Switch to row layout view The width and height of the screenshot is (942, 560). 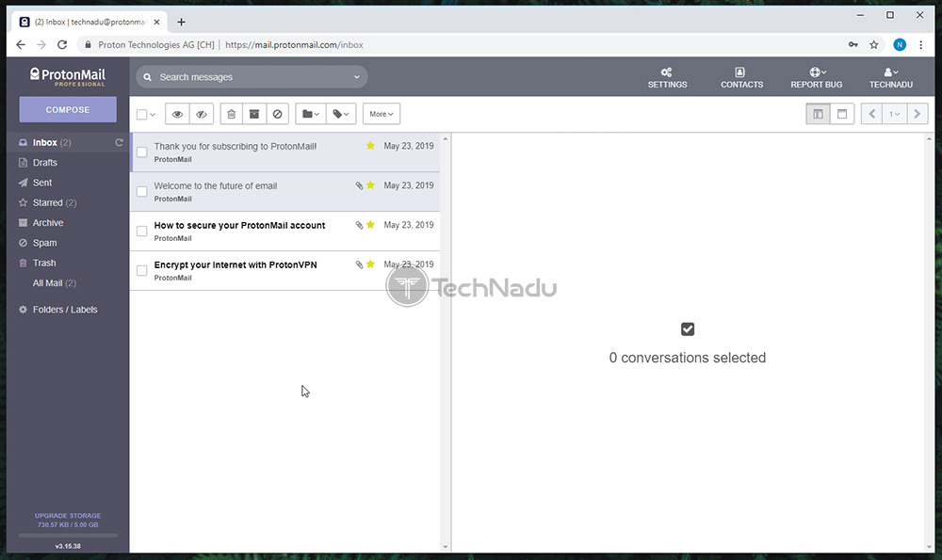point(841,114)
